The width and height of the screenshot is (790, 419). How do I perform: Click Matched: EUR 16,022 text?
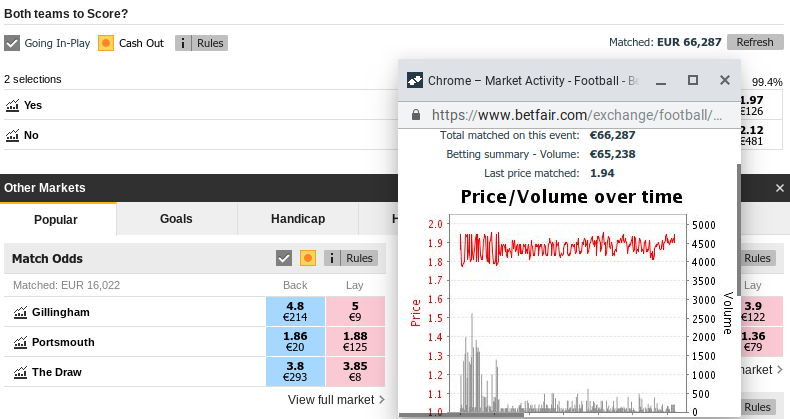(x=67, y=286)
